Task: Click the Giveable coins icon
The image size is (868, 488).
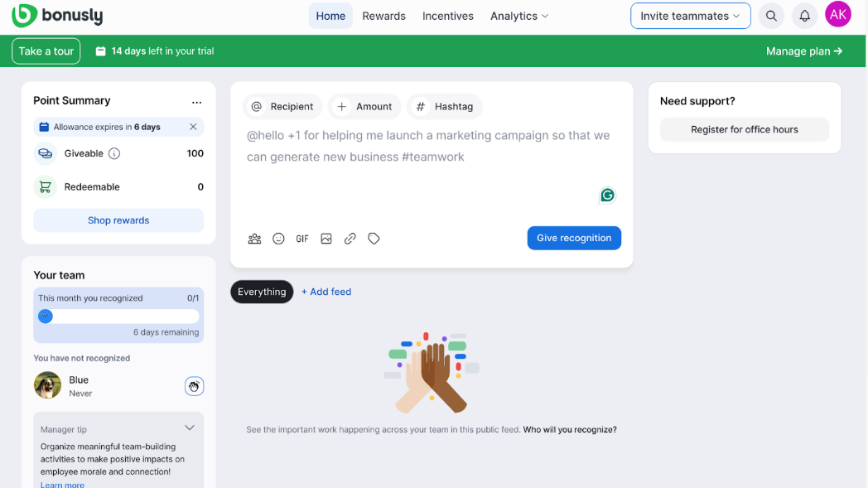Action: click(46, 153)
